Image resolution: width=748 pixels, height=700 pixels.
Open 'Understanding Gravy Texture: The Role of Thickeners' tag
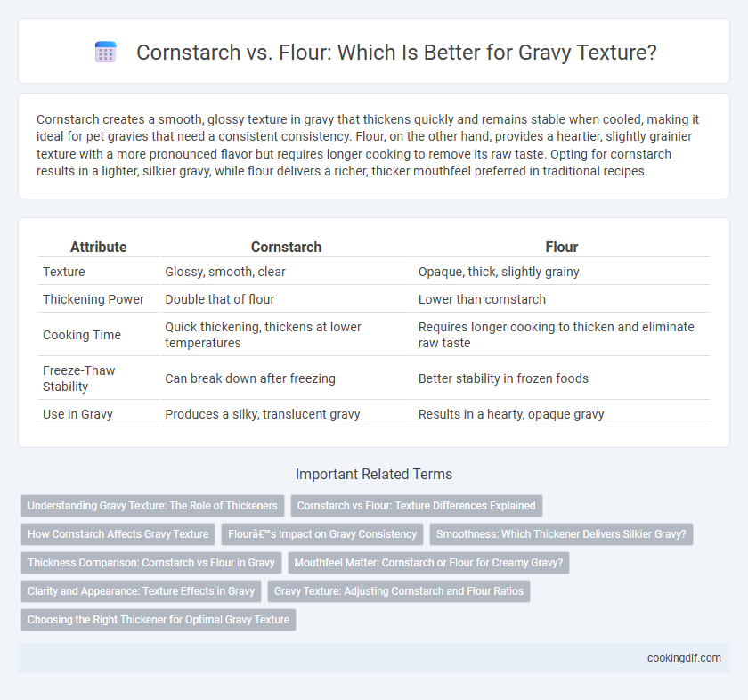(152, 506)
